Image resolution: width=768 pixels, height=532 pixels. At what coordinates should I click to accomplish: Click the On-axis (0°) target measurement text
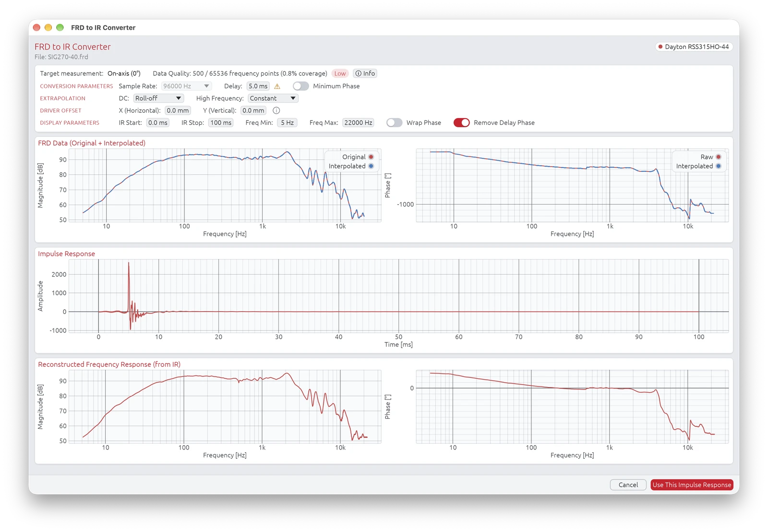coord(124,73)
